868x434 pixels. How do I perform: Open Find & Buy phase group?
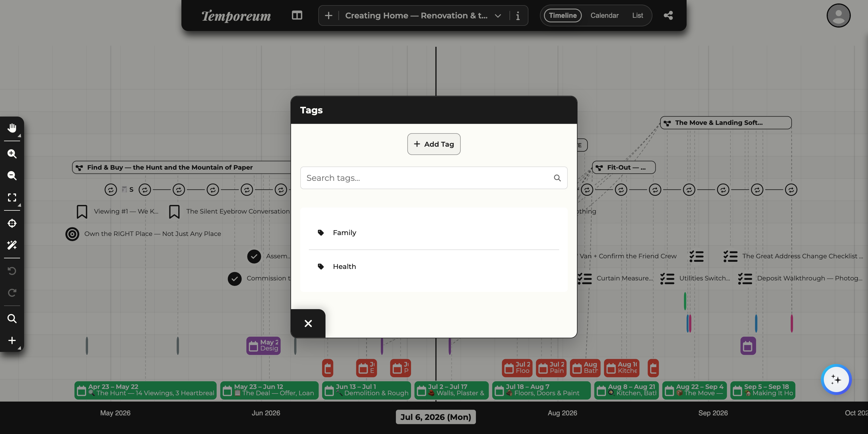coord(182,167)
